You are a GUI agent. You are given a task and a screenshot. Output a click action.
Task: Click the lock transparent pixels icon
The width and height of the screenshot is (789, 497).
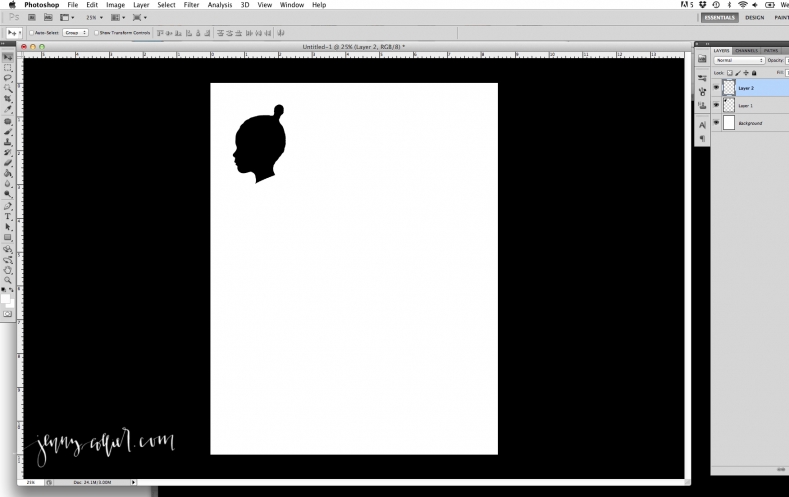pos(730,72)
